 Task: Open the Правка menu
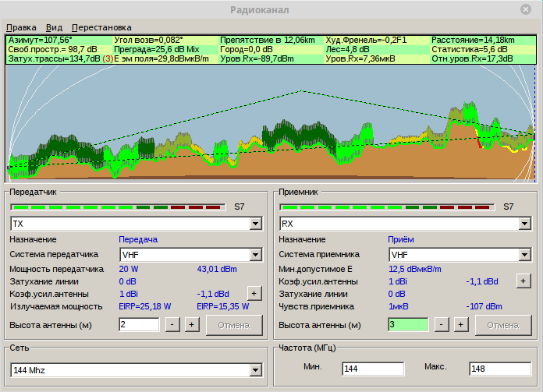tap(21, 26)
